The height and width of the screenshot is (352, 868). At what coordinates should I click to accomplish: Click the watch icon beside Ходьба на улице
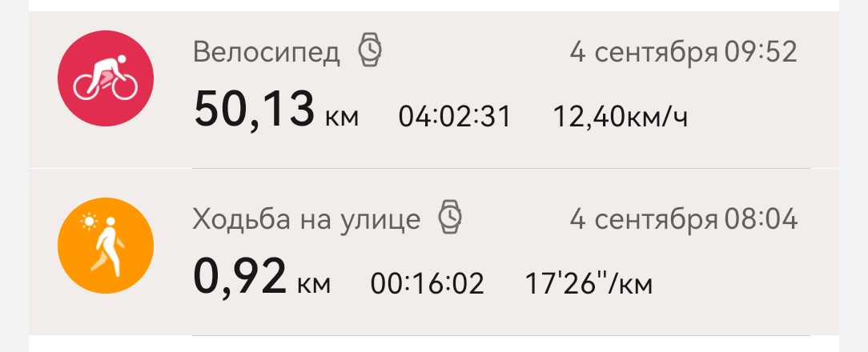coord(451,218)
